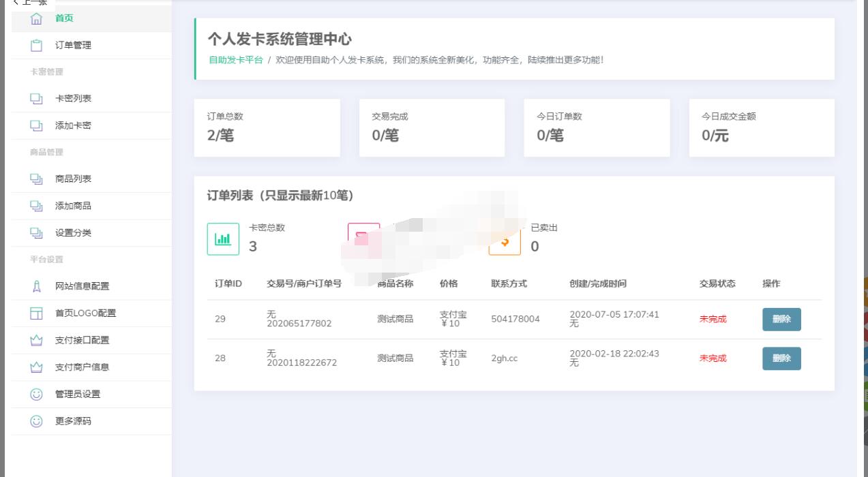Viewport: 868px width, 477px height.
Task: Follow the 自助发卡平台 breadcrumb link
Action: (236, 60)
